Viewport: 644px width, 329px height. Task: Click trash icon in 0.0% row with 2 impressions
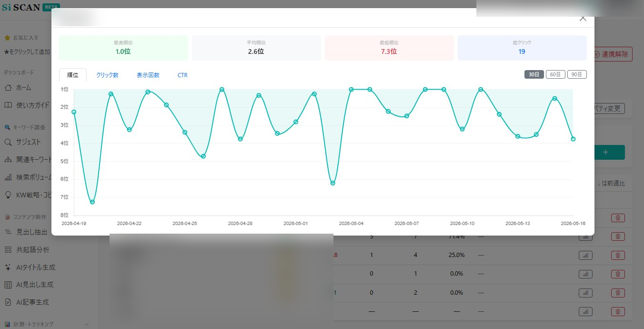pos(618,292)
